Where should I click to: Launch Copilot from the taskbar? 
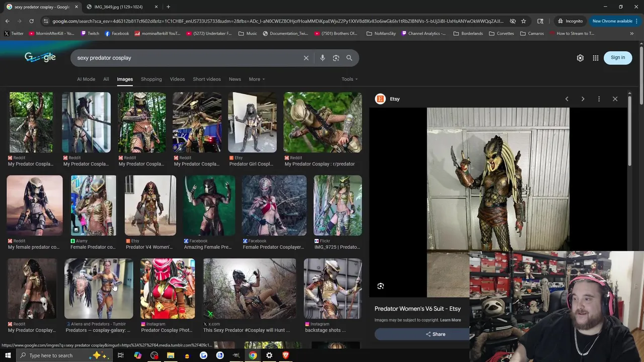point(138,355)
